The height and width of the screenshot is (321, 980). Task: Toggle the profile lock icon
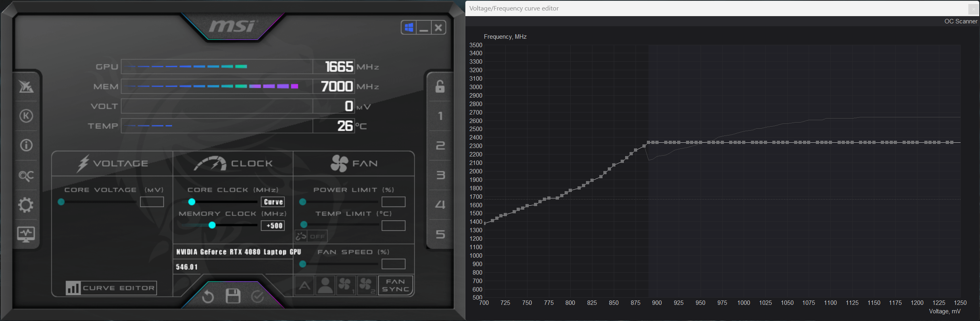coord(440,86)
